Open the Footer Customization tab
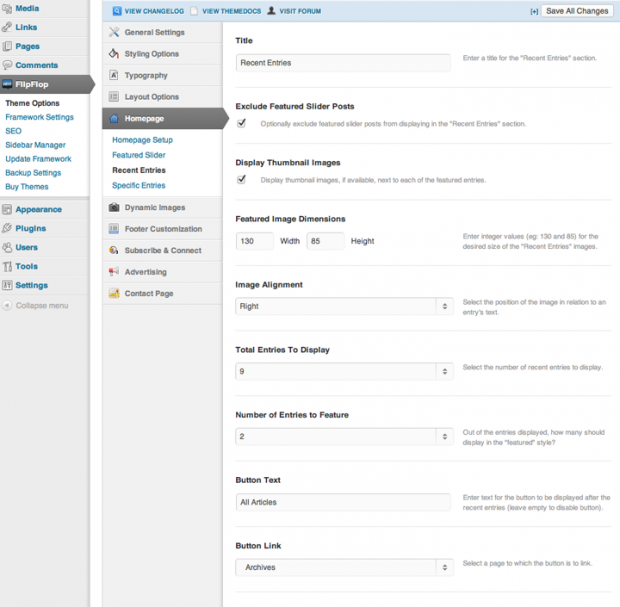The height and width of the screenshot is (607, 620). (x=162, y=229)
